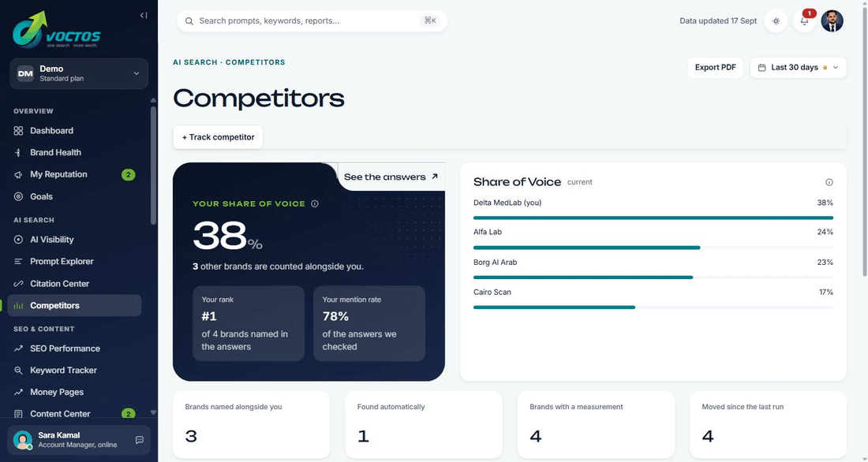Screen dimensions: 868x462
Task: Open Money Pages
Action: pos(74,392)
